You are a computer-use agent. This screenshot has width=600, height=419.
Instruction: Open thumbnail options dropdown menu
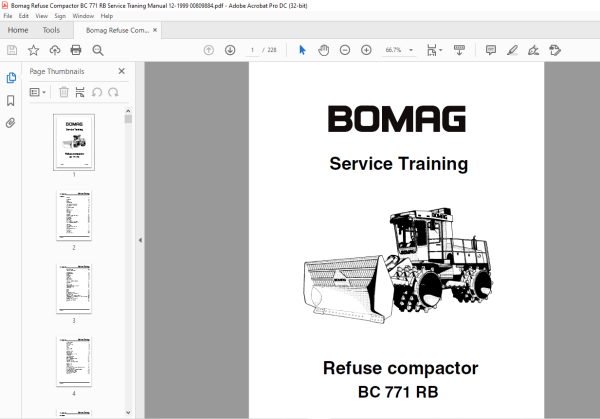[38, 92]
